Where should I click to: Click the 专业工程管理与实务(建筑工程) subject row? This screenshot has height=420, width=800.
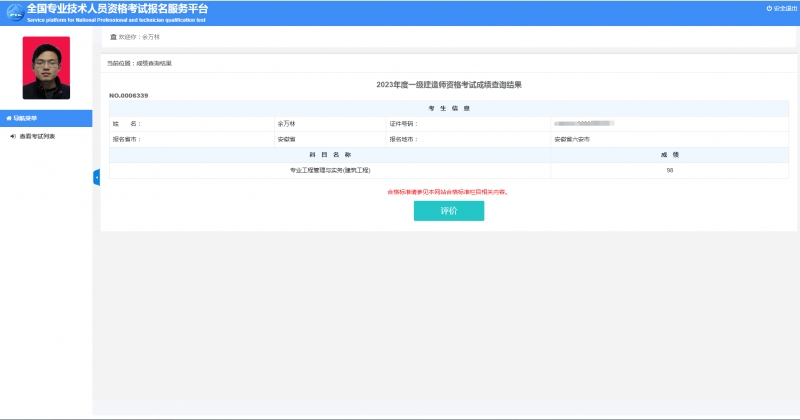tap(329, 170)
